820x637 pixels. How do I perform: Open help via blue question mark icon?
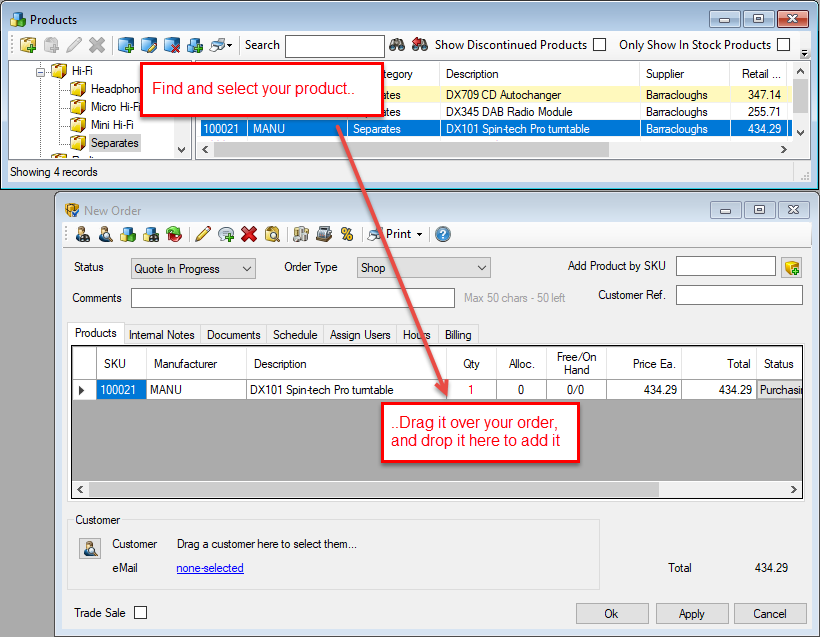[443, 234]
